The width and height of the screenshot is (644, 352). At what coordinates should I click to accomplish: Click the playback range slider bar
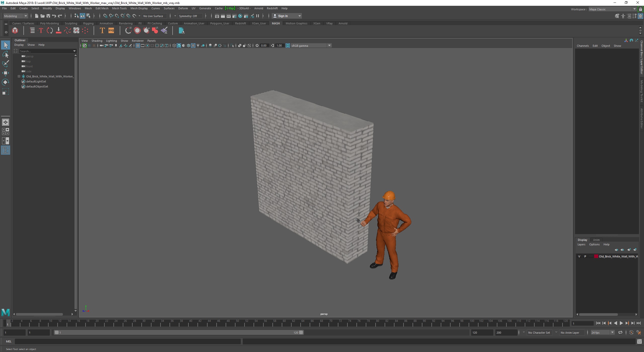(179, 332)
